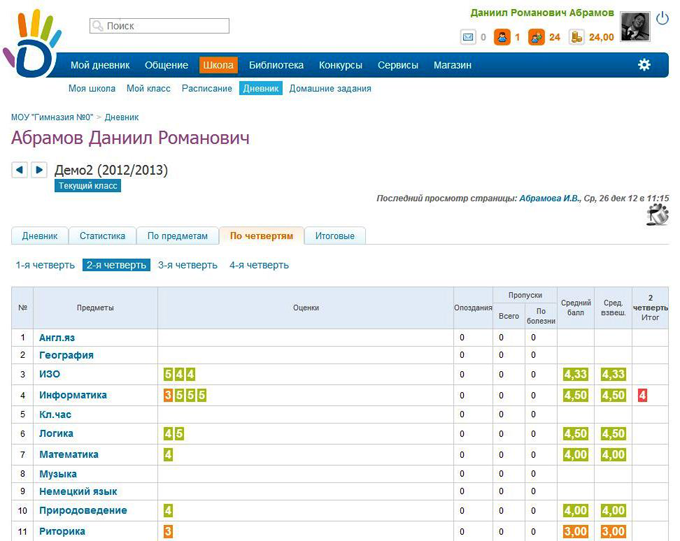Open subject Логика

pos(56,433)
